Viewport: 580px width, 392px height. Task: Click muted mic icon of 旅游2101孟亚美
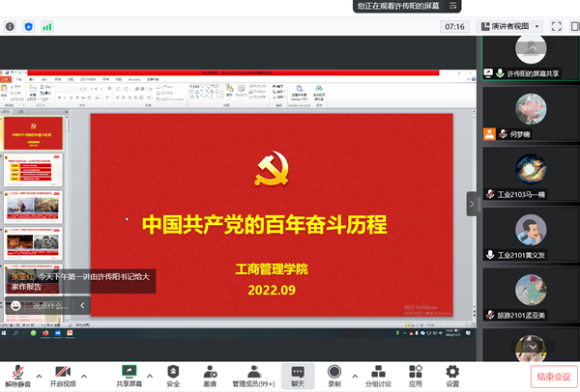pyautogui.click(x=490, y=315)
